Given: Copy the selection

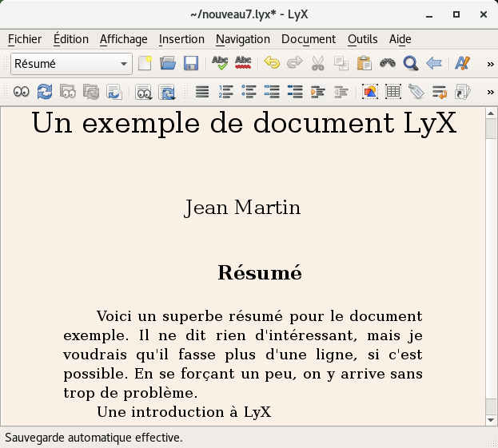Looking at the screenshot, I should tap(341, 63).
